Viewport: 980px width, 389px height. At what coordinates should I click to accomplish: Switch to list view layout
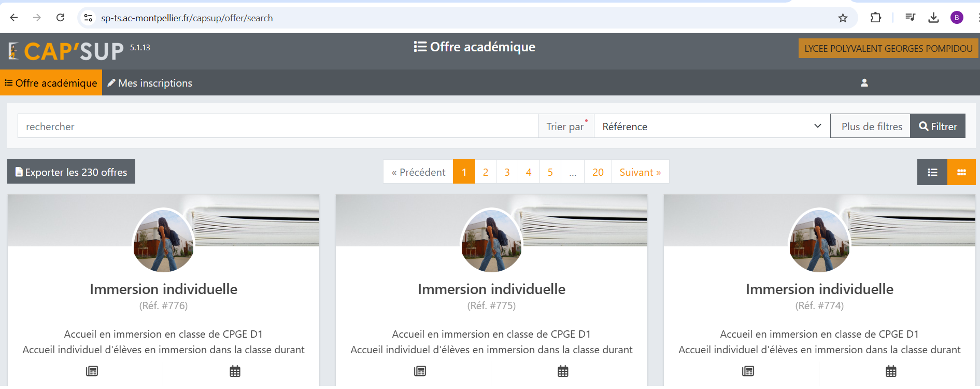[932, 172]
